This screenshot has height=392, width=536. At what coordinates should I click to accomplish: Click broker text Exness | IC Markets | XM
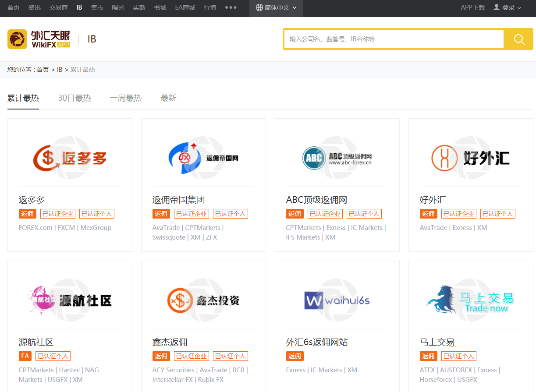321,370
